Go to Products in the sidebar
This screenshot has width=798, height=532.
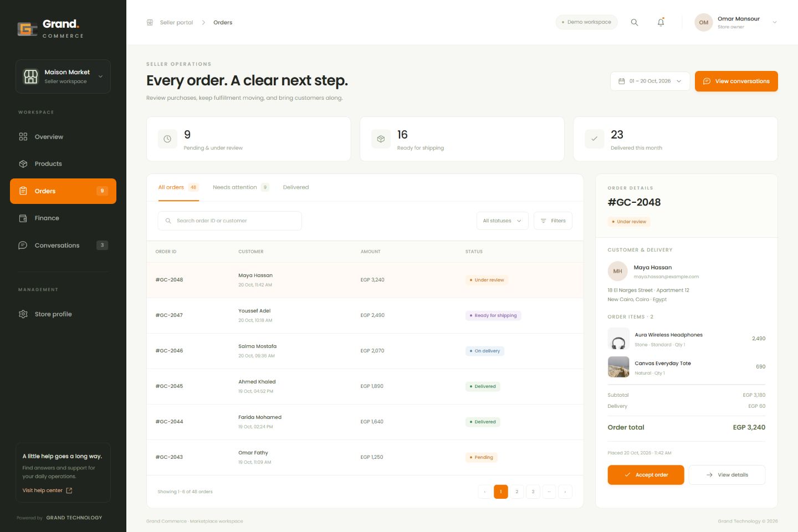tap(63, 164)
